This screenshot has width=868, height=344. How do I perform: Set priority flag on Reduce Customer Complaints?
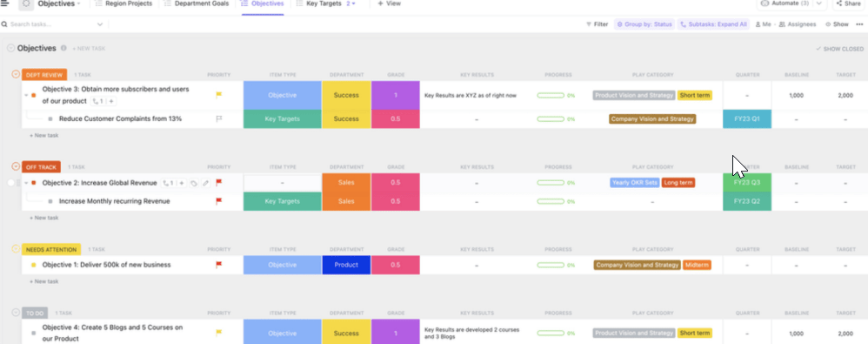click(x=218, y=118)
